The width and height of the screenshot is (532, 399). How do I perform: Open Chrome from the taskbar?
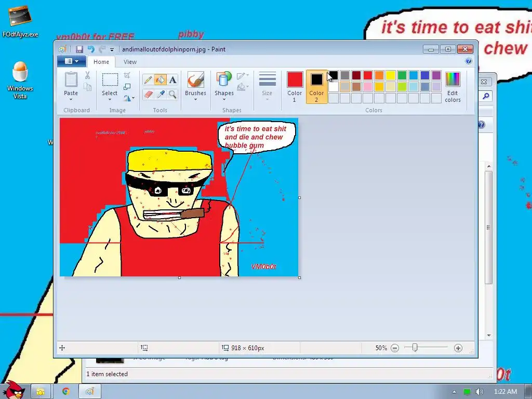click(x=66, y=392)
